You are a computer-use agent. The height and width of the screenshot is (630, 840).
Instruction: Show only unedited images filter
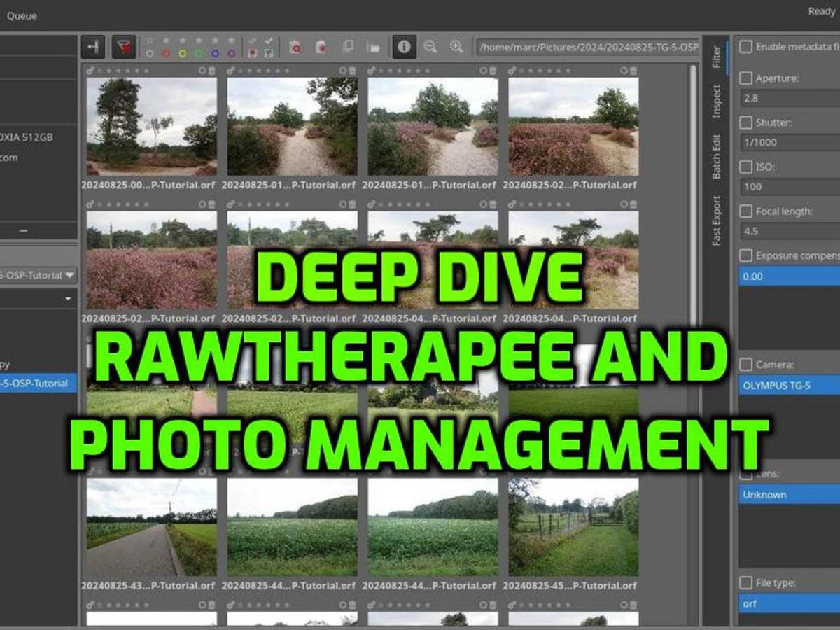(253, 41)
